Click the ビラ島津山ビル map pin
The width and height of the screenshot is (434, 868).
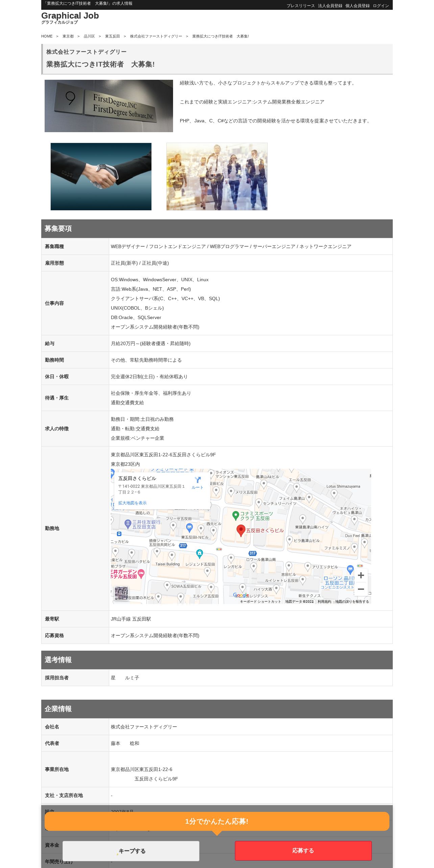click(x=289, y=540)
